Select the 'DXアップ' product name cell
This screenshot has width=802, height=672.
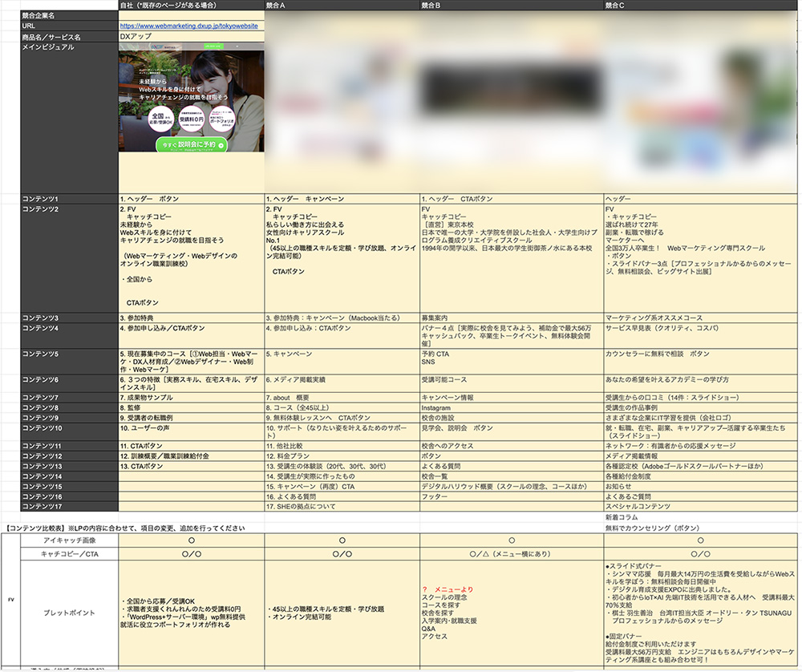tap(192, 36)
